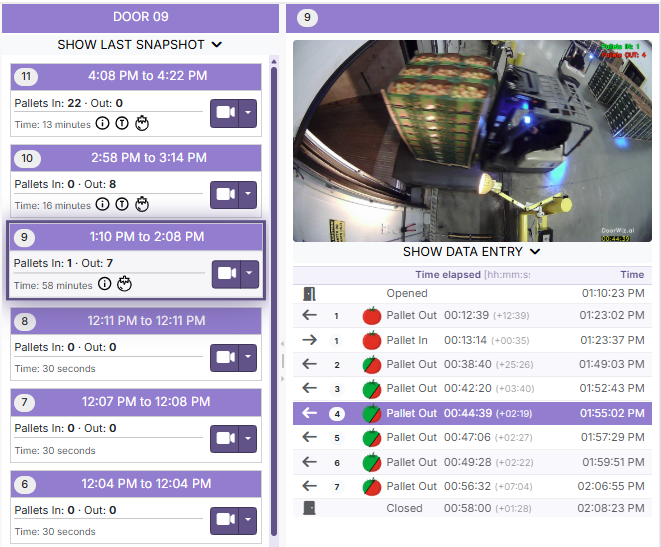Image resolution: width=661 pixels, height=547 pixels.
Task: Click the session list vertical scrollbar
Action: click(x=274, y=301)
